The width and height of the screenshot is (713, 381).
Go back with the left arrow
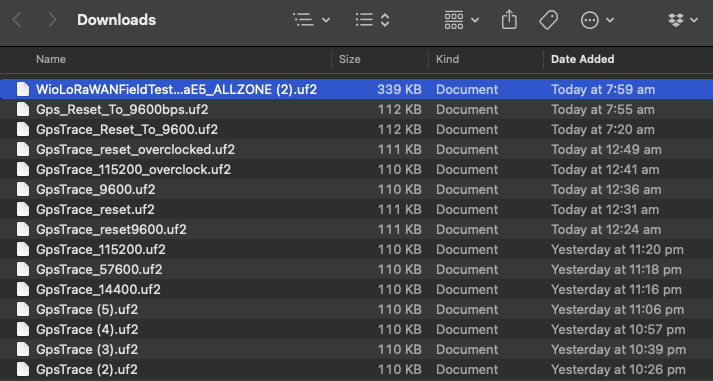coord(17,20)
